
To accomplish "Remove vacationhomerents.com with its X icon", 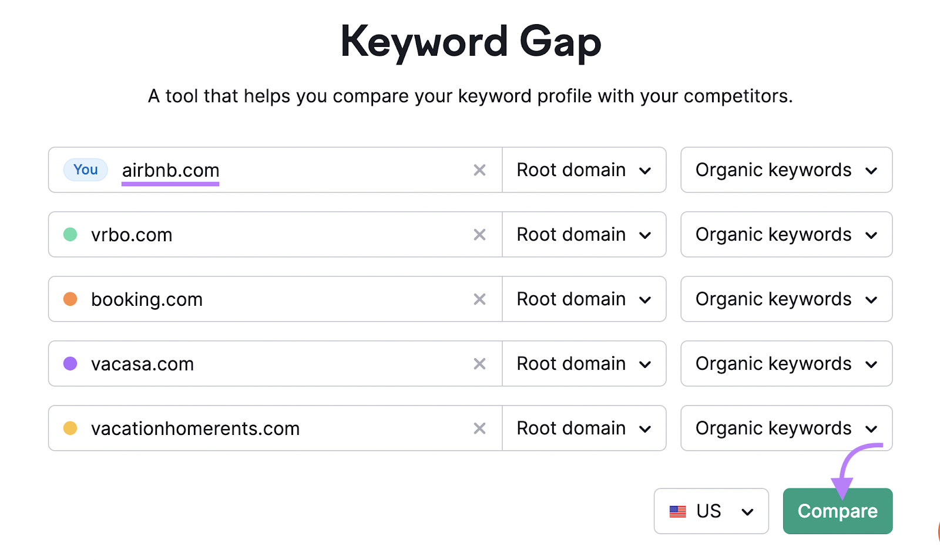I will point(479,428).
